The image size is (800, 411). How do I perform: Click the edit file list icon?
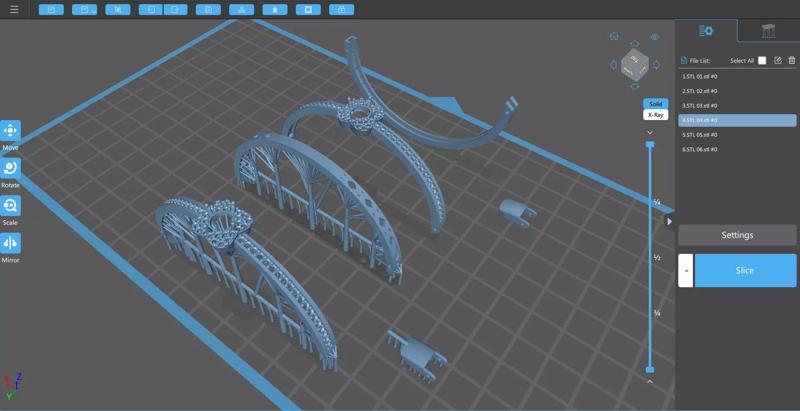coord(778,60)
